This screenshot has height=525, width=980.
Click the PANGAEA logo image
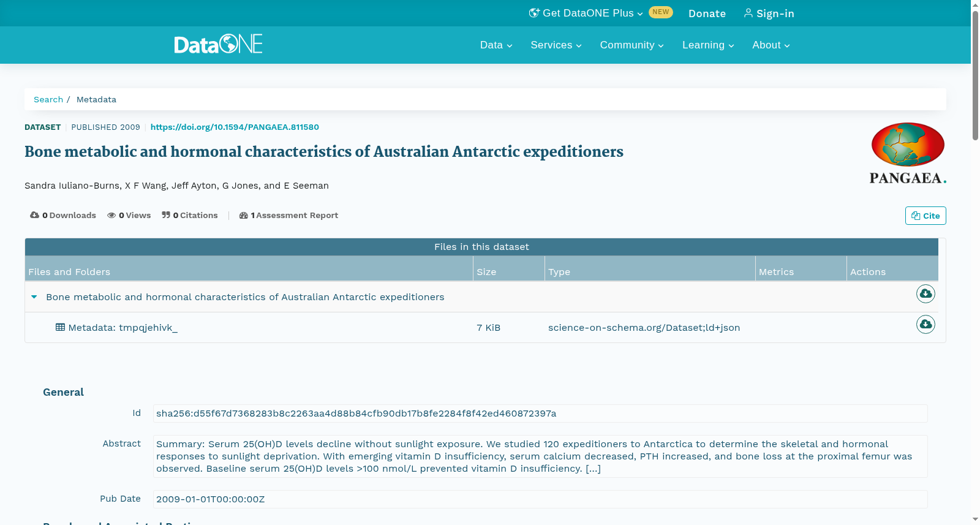click(908, 153)
